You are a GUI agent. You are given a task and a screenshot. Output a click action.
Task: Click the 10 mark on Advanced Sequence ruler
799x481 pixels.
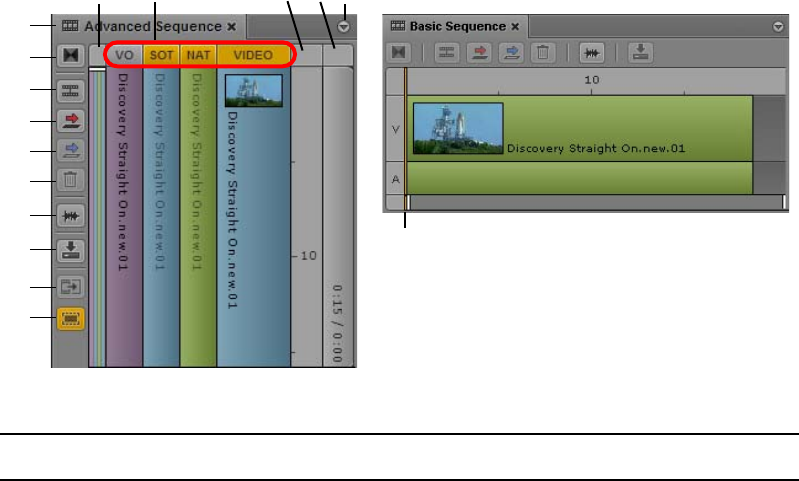[x=308, y=256]
